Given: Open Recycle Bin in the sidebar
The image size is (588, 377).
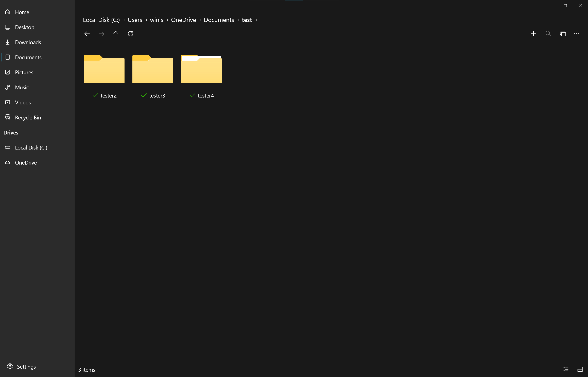Looking at the screenshot, I should click(x=37, y=118).
